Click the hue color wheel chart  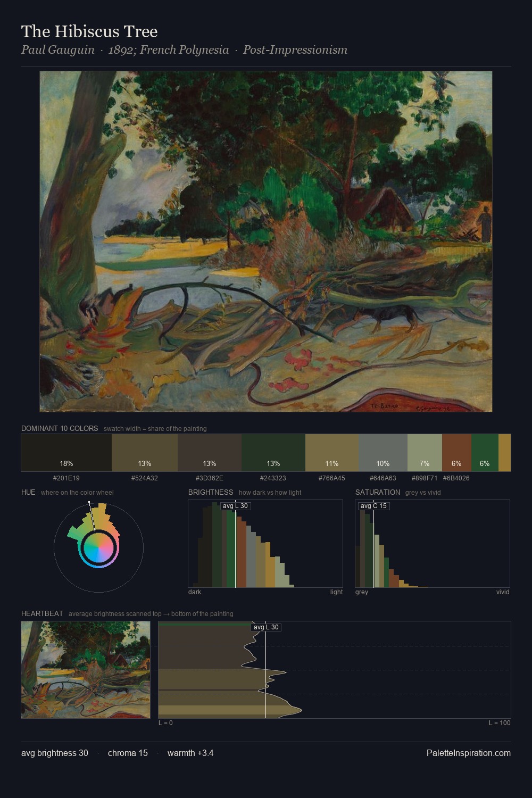[98, 547]
